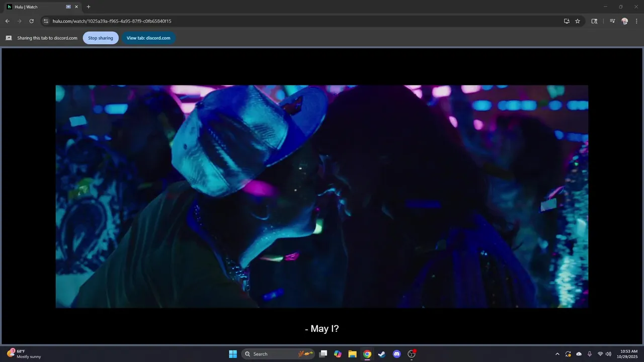This screenshot has height=362, width=644.
Task: Click the sharing status icon beside Sharing this tab text
Action: [9, 38]
